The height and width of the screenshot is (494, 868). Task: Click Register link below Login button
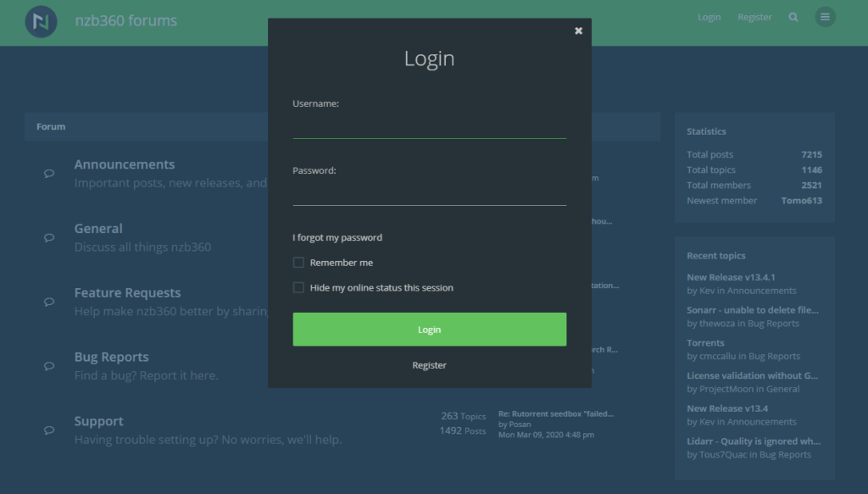coord(429,365)
